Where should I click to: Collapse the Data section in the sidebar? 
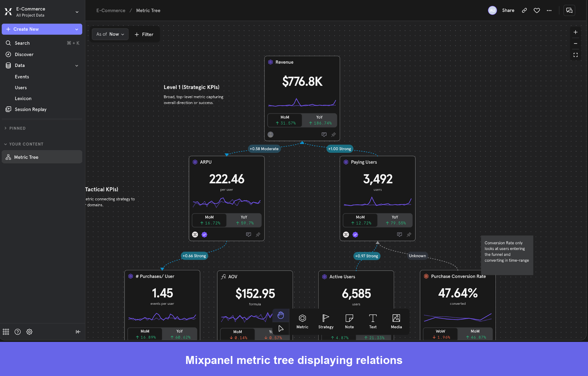77,65
